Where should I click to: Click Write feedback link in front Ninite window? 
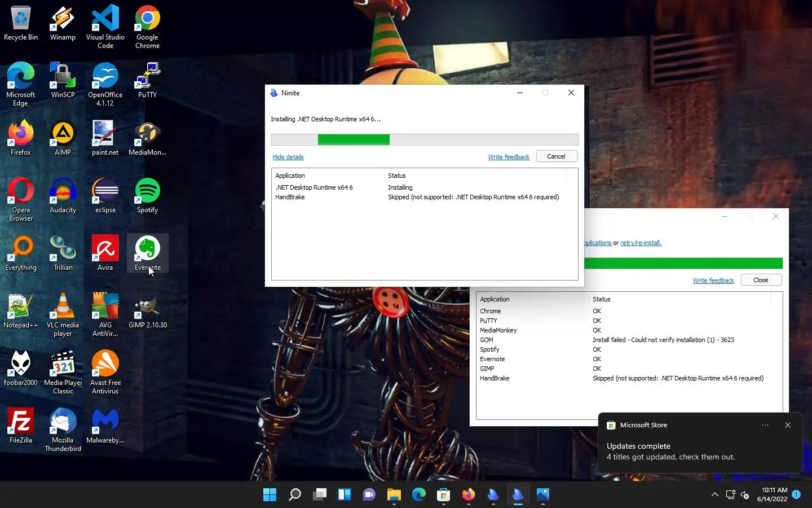(x=509, y=157)
